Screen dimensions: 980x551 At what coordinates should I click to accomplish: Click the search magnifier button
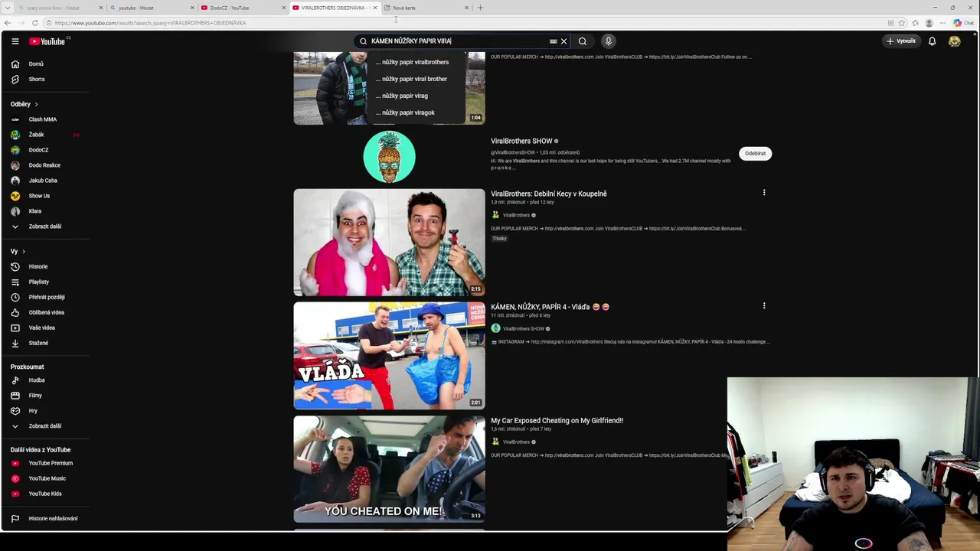[x=583, y=41]
